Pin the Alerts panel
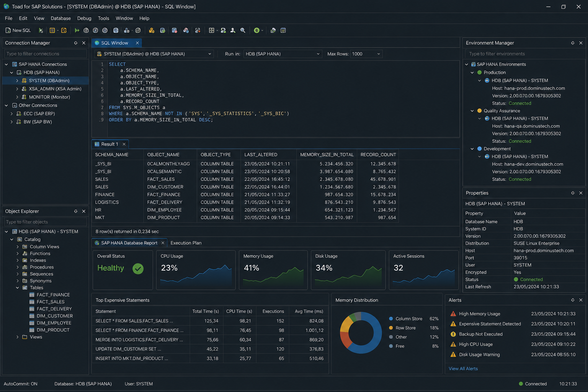Image resolution: width=588 pixels, height=392 pixels. pos(573,300)
